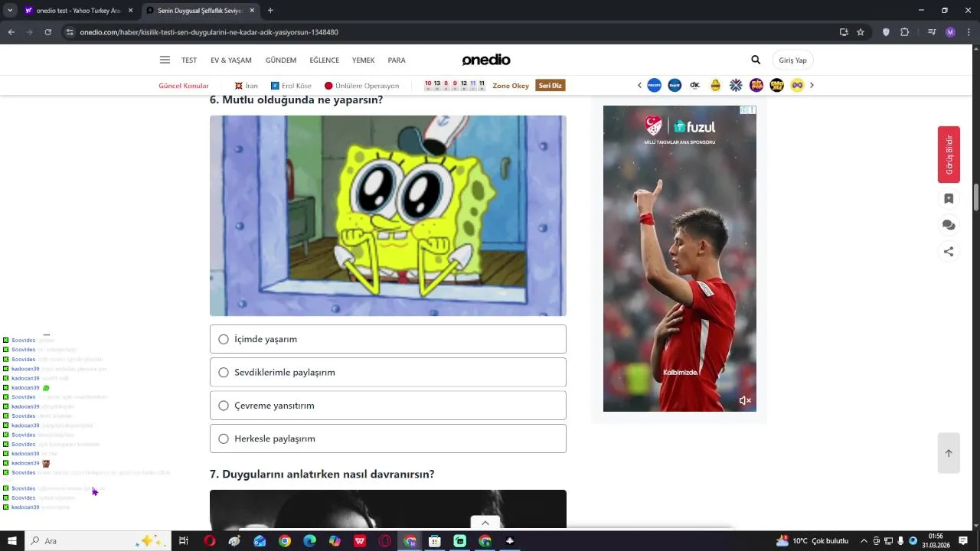Open EĞLENCE menu item

click(325, 60)
